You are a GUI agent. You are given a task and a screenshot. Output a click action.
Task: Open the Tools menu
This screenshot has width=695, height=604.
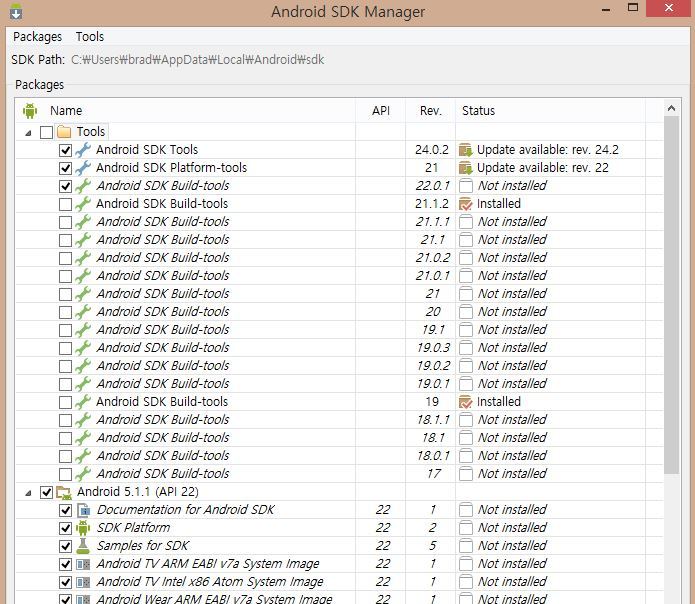click(90, 37)
